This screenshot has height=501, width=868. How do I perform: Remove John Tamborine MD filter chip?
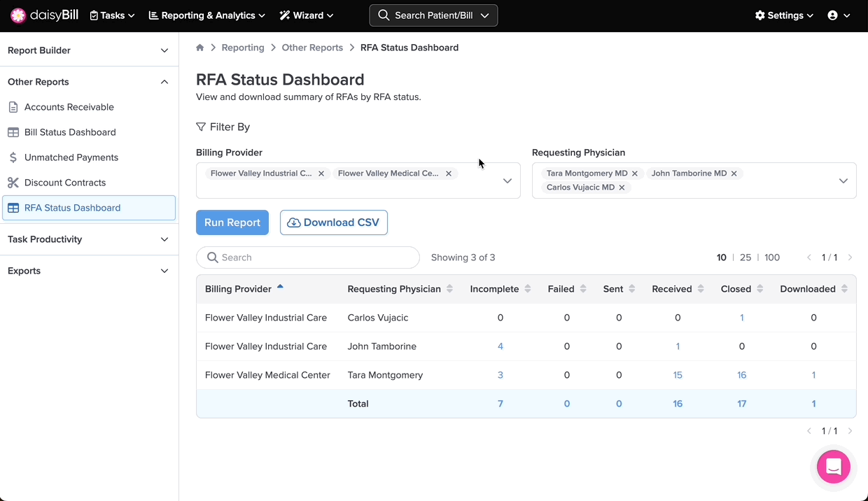(x=734, y=174)
